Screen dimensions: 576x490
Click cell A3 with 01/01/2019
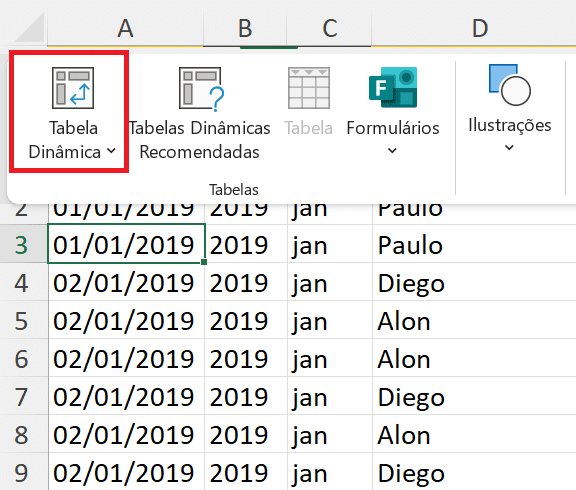[x=126, y=244]
